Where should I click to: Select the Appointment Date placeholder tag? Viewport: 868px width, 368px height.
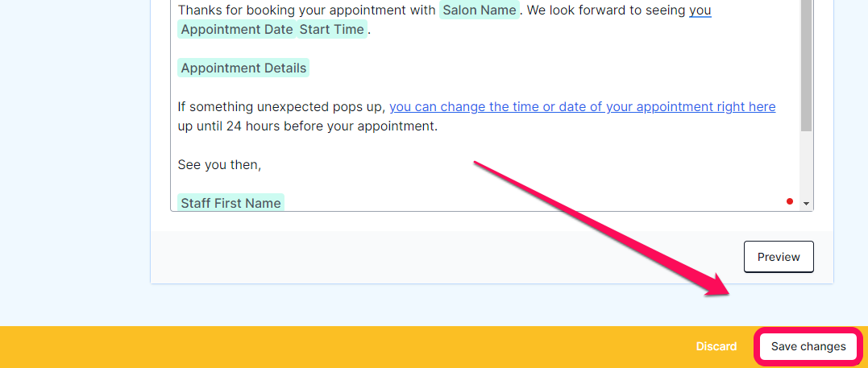[237, 29]
